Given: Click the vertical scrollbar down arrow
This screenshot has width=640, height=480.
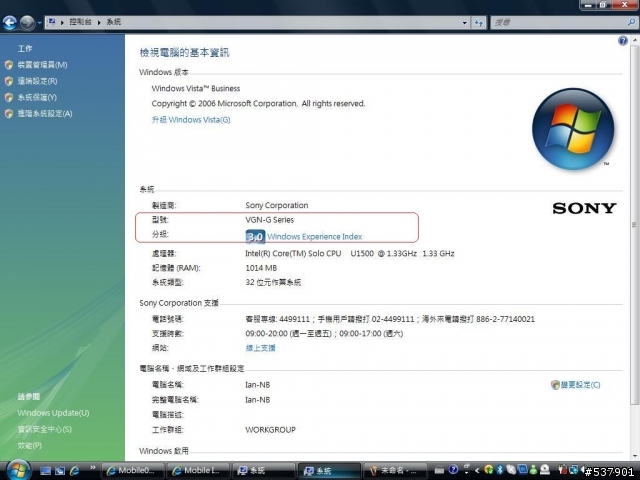Looking at the screenshot, I should [x=635, y=456].
